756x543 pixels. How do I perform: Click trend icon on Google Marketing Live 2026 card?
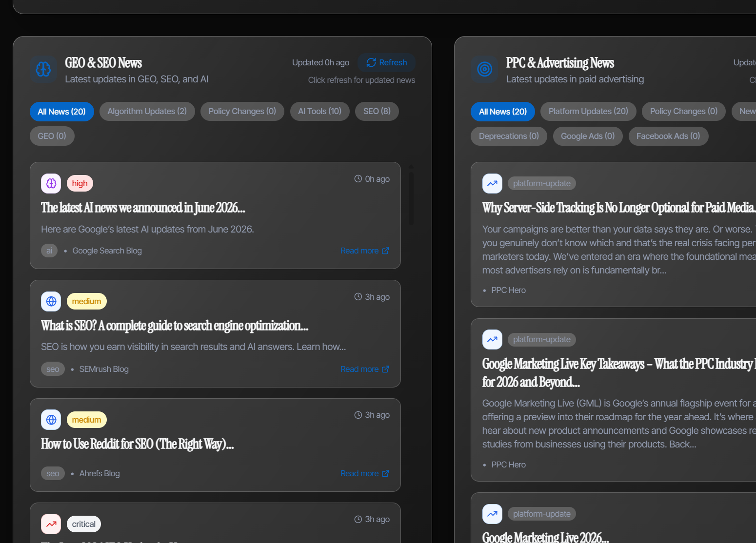[x=492, y=514]
